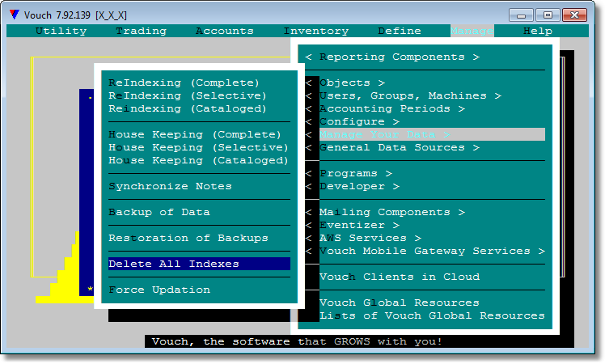
Task: Expand Vouch Mobile Gateway Services submenu
Action: pos(425,252)
